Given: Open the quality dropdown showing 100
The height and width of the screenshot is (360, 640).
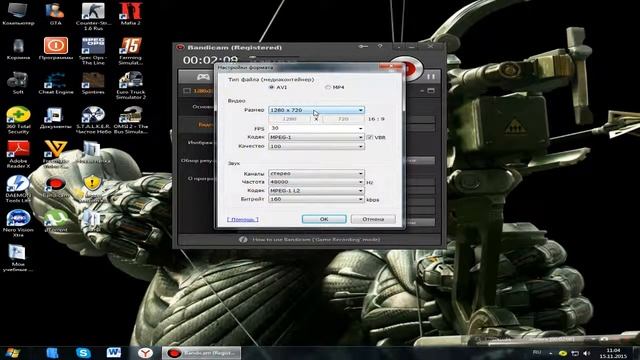Looking at the screenshot, I should click(316, 146).
